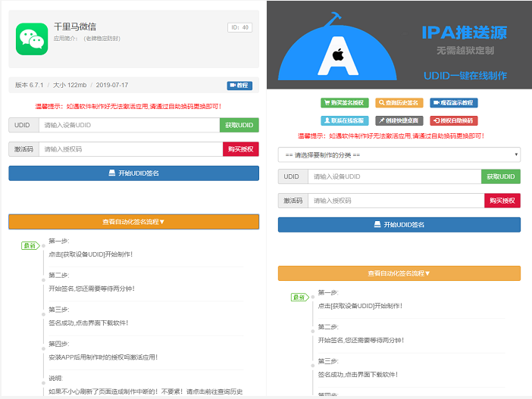Image resolution: width=532 pixels, height=399 pixels.
Task: Click the red 温馨提示 warning in right panel
Action: 391,136
